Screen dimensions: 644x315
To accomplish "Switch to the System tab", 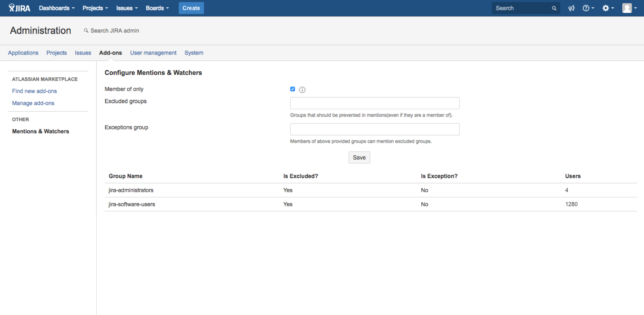I will tap(194, 53).
